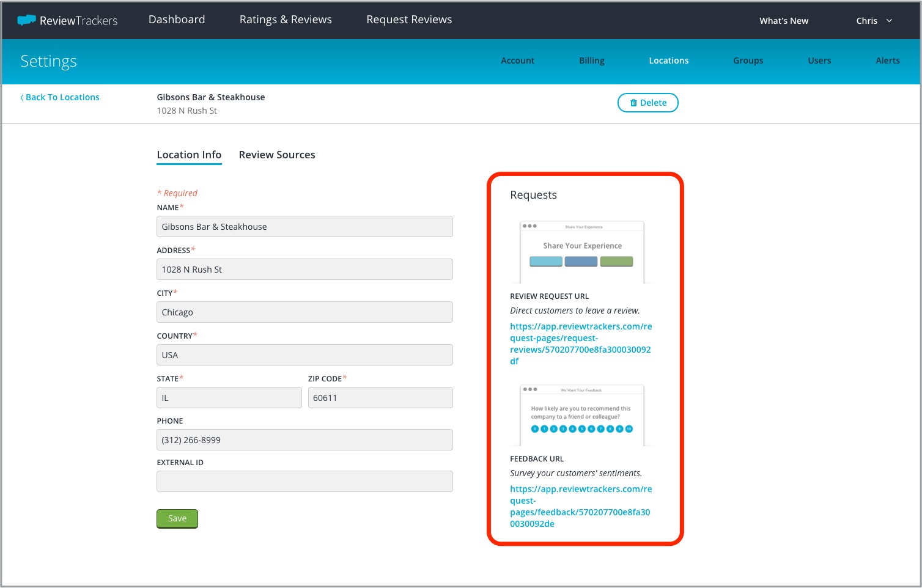Click the Zip Code field
This screenshot has height=588, width=922.
pos(380,398)
